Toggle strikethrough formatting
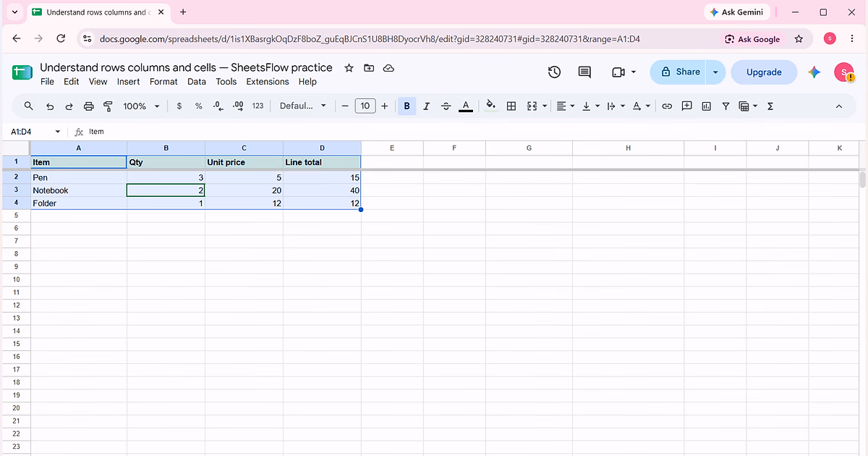Screen dimensions: 868x456 point(446,106)
